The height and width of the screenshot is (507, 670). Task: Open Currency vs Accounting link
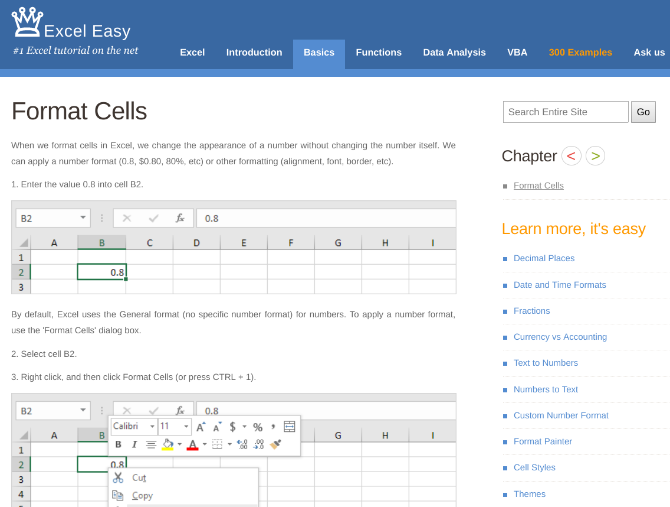tap(560, 337)
